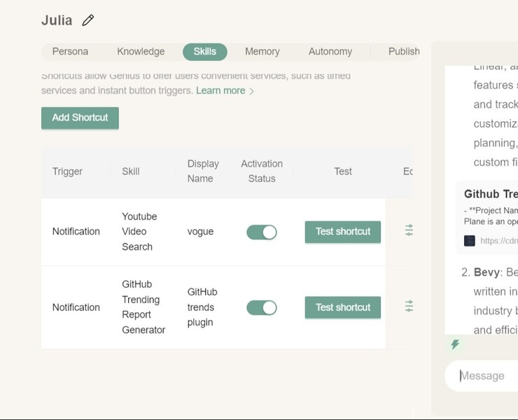518x420 pixels.
Task: Switch to the Publish tab
Action: click(x=404, y=52)
